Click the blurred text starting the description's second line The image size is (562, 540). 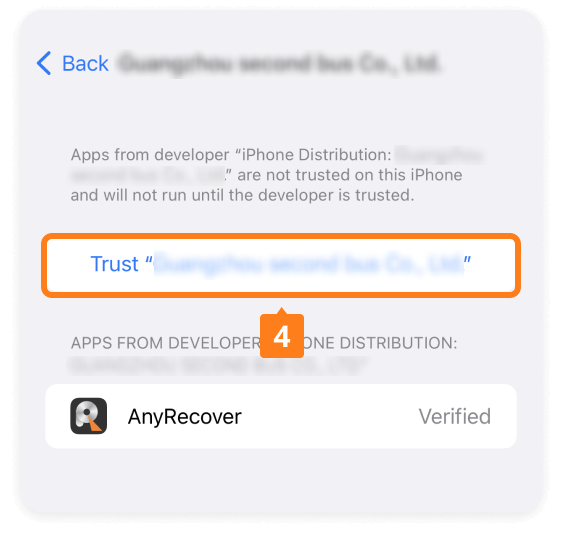(147, 175)
